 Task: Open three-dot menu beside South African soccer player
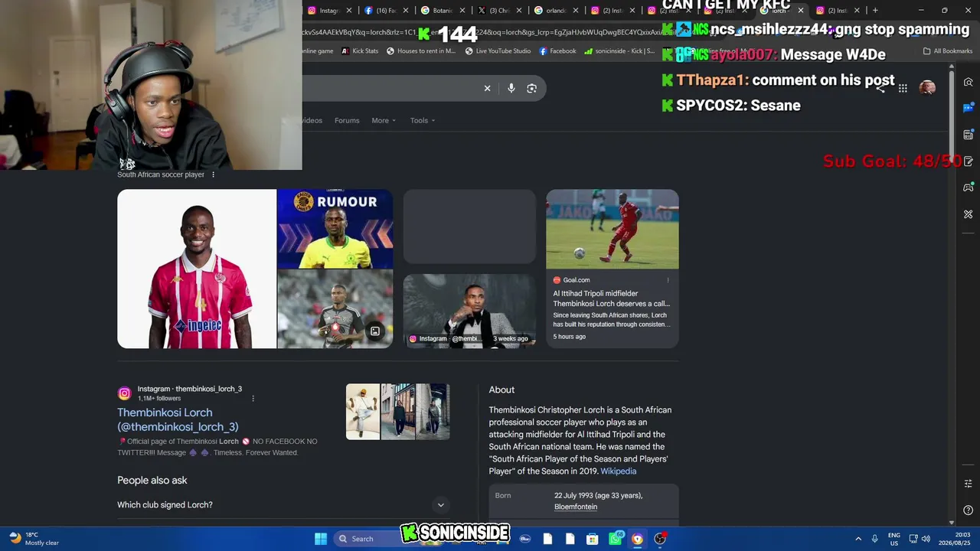tap(213, 174)
